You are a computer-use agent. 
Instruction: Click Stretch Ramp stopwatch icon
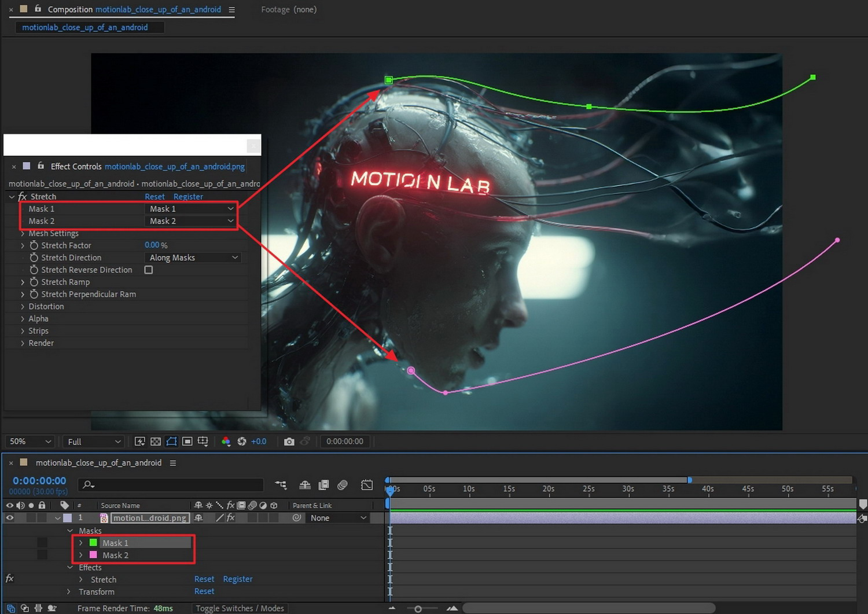pyautogui.click(x=34, y=282)
